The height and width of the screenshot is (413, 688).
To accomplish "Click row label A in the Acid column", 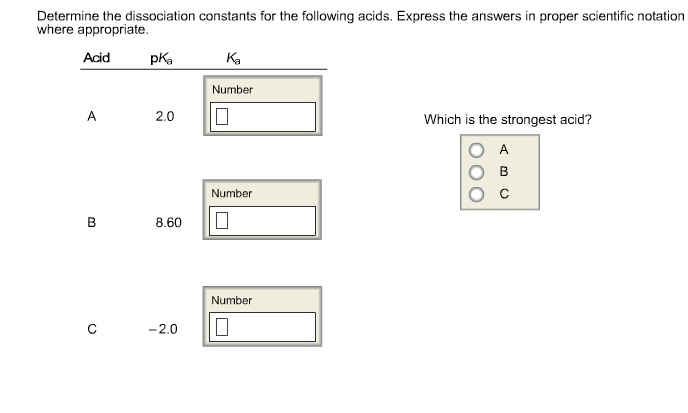I will coord(91,117).
